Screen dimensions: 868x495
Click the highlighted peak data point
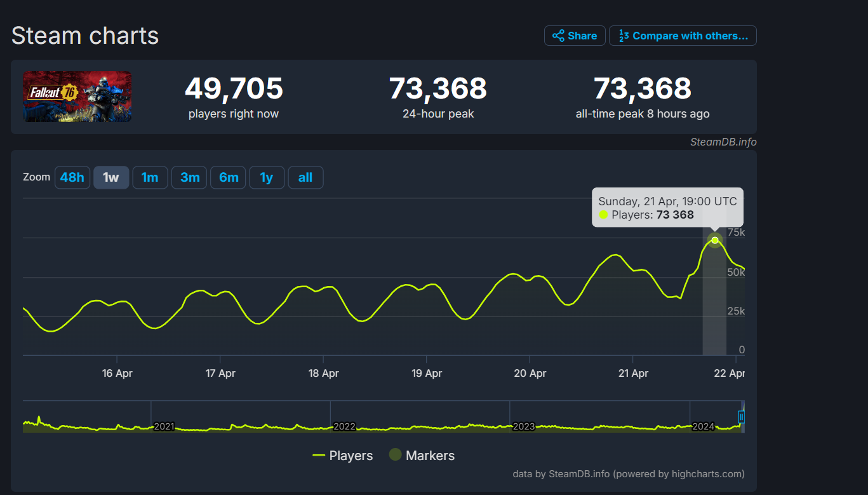pos(715,240)
